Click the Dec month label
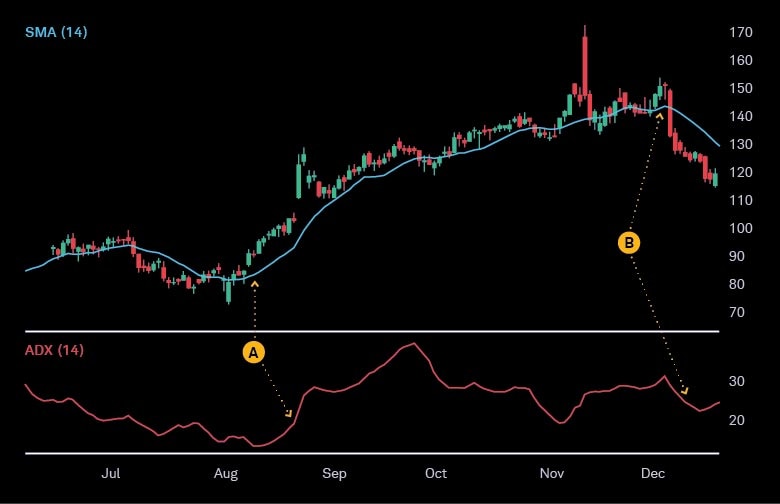Screen dimensions: 780x504 (x=653, y=473)
